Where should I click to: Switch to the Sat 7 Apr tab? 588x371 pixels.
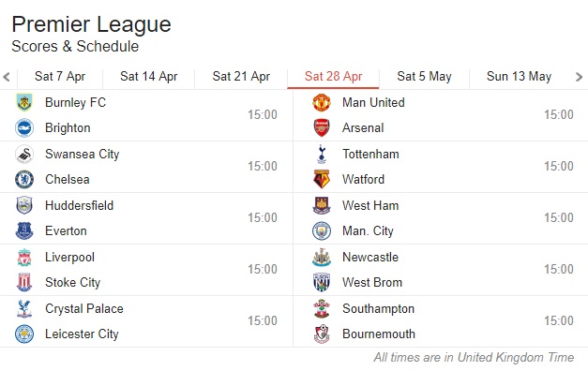click(x=60, y=77)
